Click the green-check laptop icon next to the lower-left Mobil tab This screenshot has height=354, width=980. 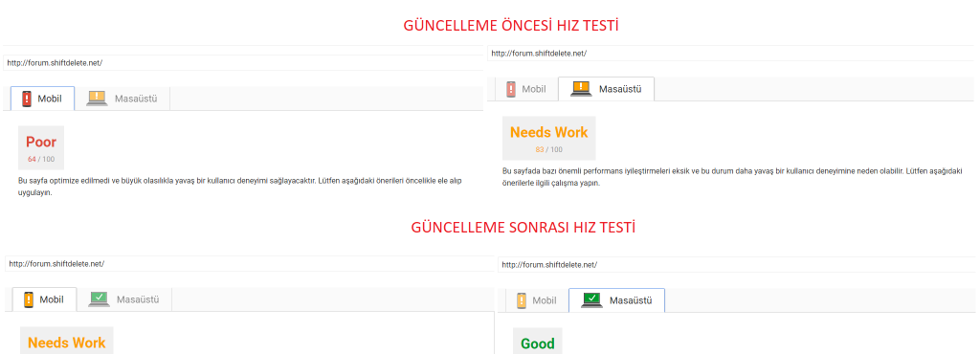99,299
